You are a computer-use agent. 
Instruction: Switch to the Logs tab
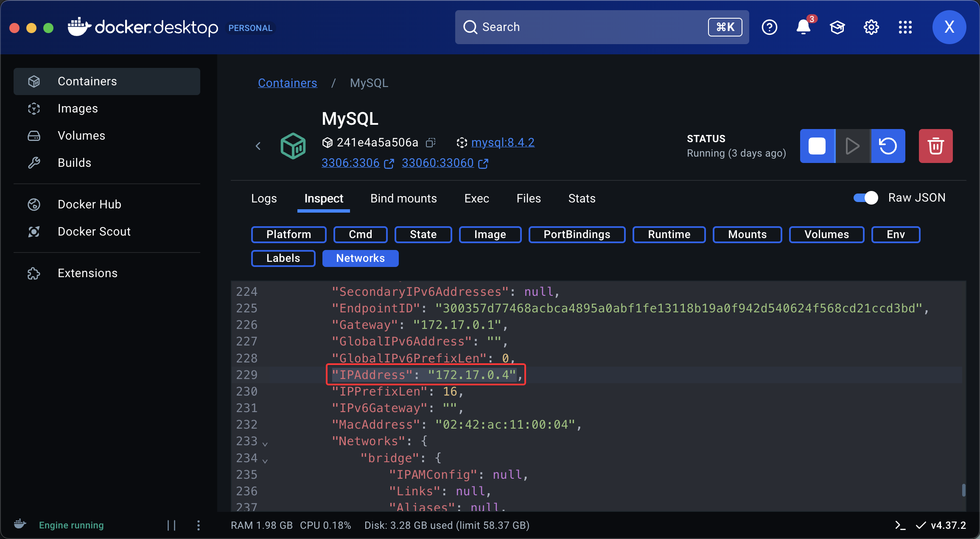click(264, 198)
